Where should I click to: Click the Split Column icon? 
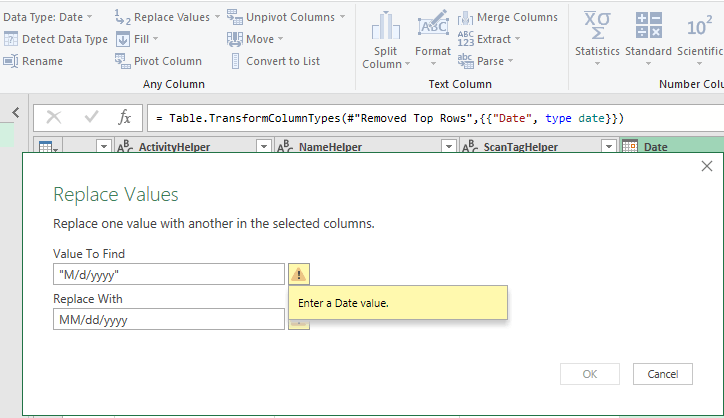(x=385, y=25)
